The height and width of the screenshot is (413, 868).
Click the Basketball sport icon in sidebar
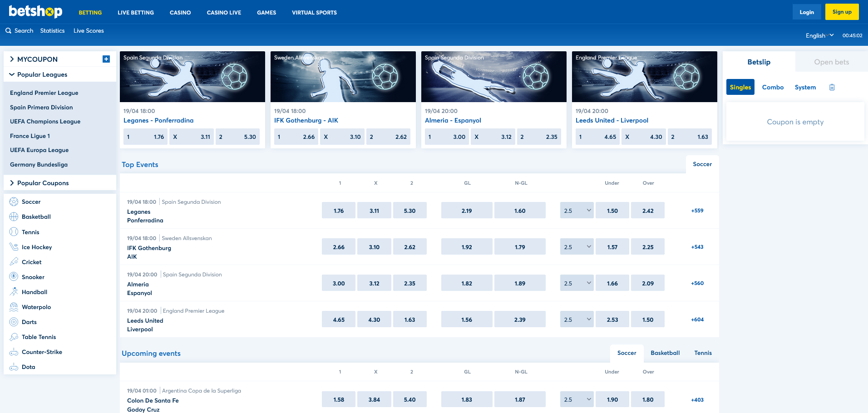(x=14, y=216)
